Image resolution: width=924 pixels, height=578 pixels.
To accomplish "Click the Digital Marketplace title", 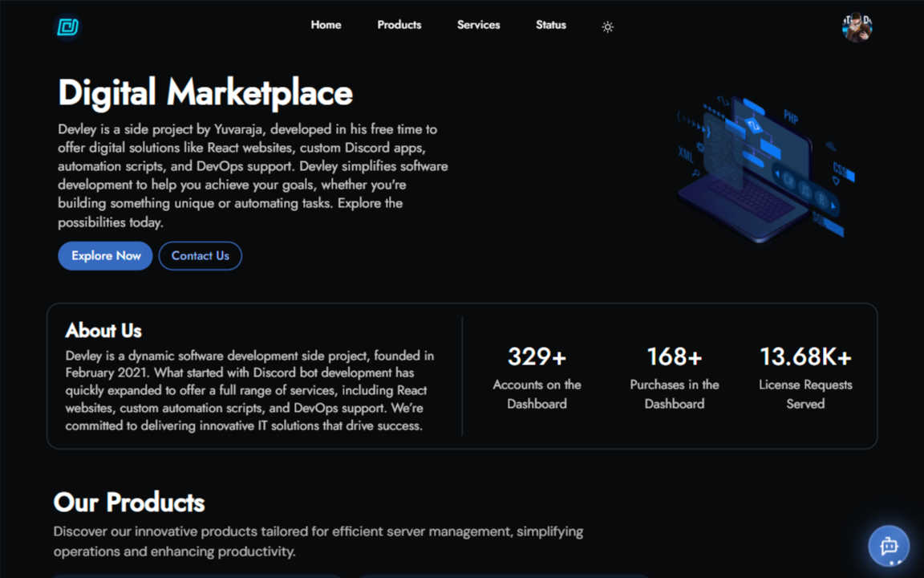I will (205, 93).
